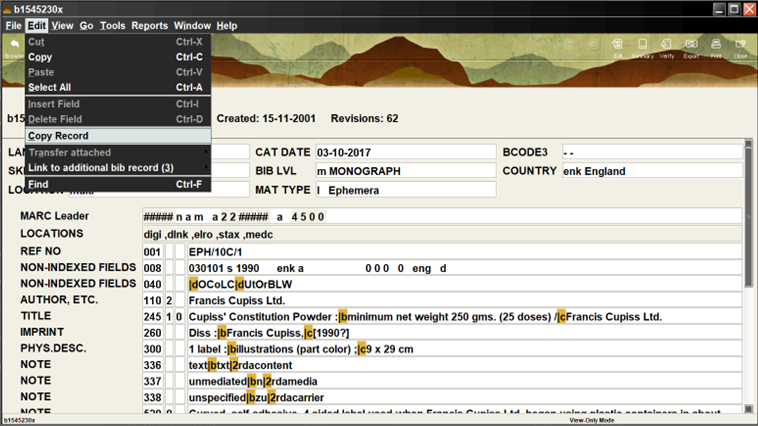Select Copy in the Edit menu
The image size is (758, 426).
tap(40, 57)
